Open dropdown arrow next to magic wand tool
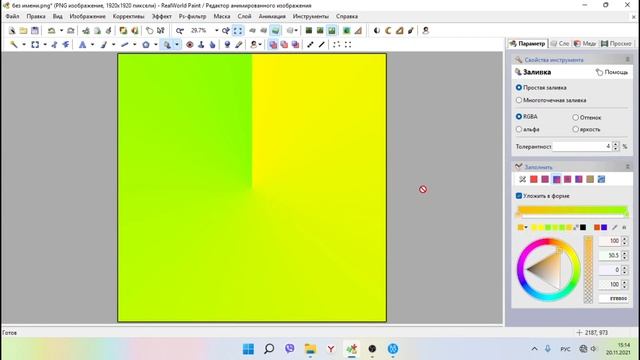This screenshot has width=640, height=360. [24, 44]
